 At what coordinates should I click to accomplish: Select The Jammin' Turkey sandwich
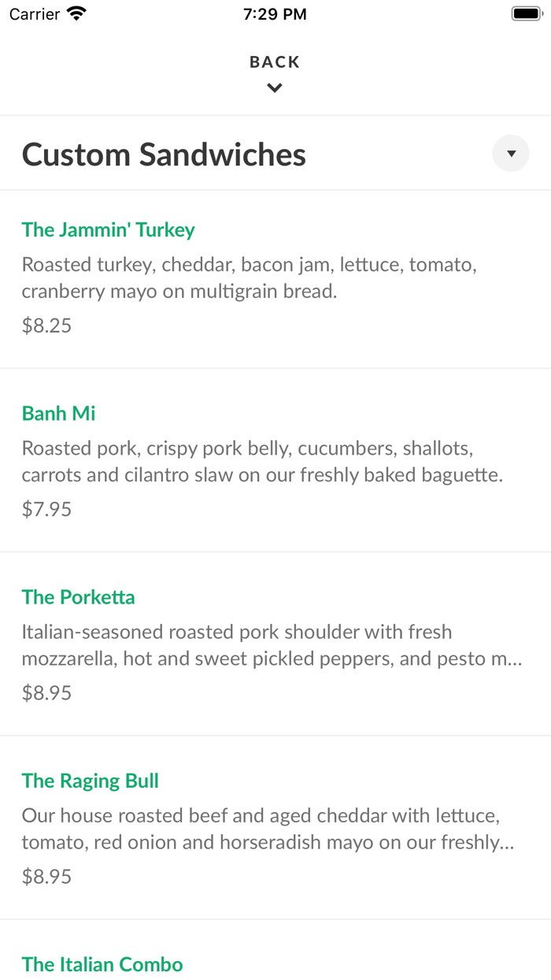point(108,229)
